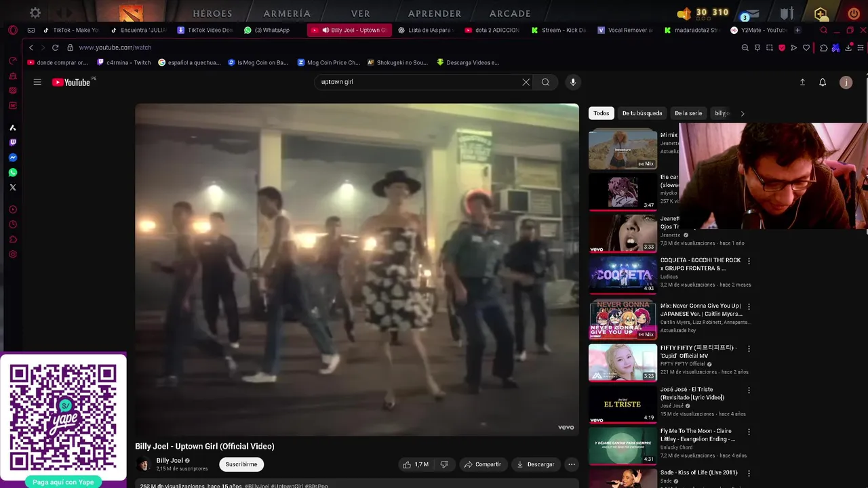Viewport: 868px width, 488px height.
Task: Reload the page in the browser
Action: click(x=55, y=47)
